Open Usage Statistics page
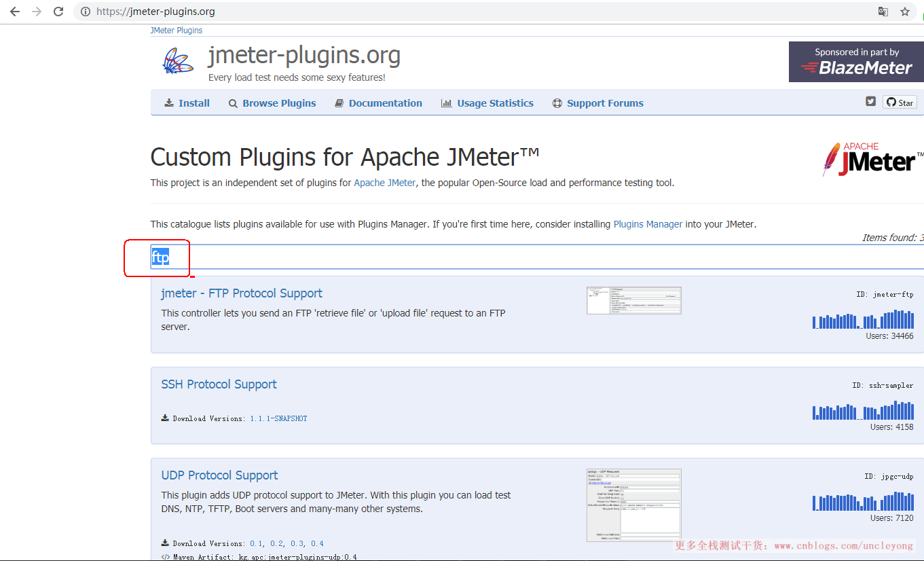924x561 pixels. click(487, 103)
